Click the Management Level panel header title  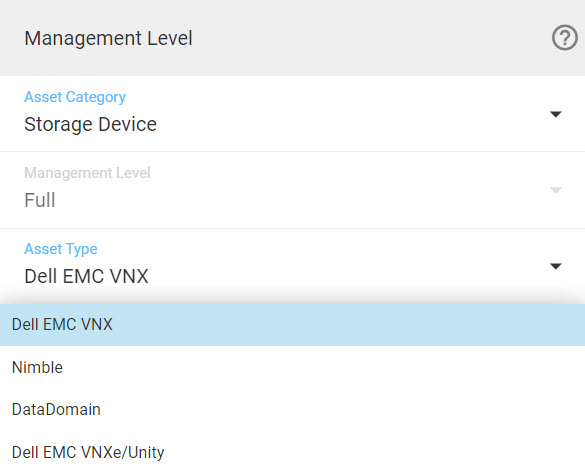click(108, 38)
